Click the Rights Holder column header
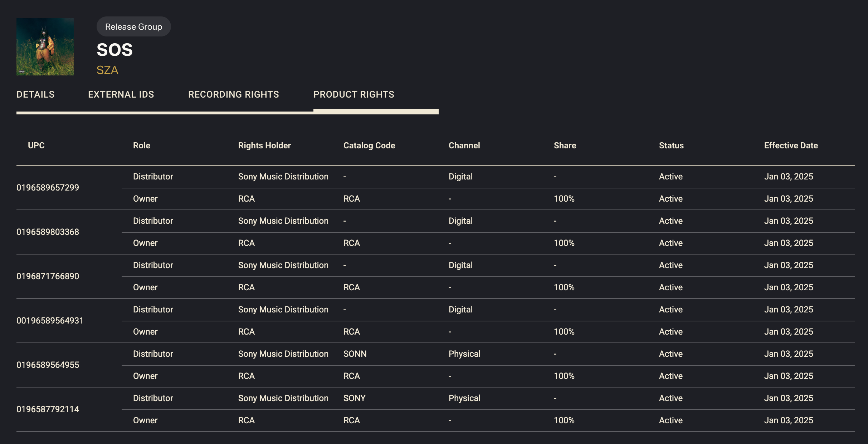 [x=264, y=145]
